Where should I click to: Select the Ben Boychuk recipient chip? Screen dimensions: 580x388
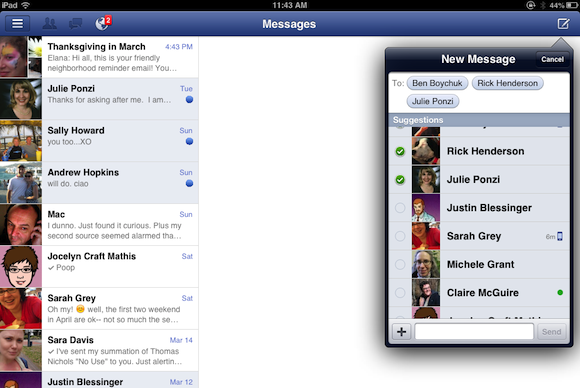pyautogui.click(x=437, y=83)
